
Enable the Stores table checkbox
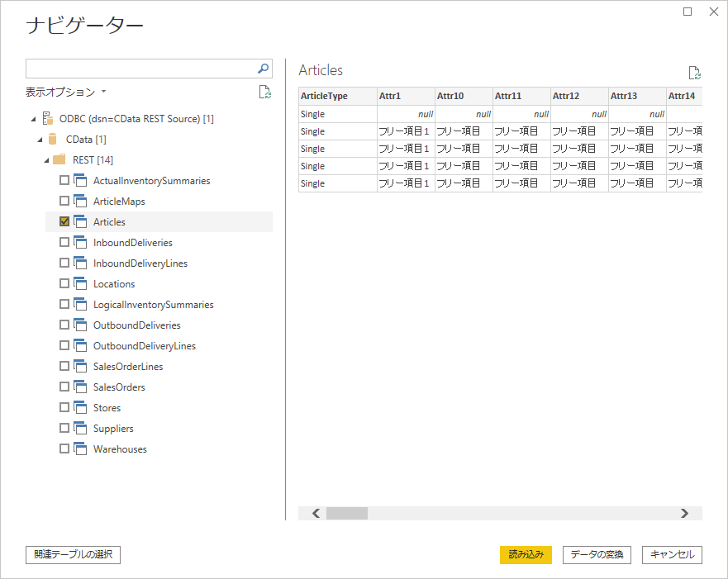coord(64,407)
